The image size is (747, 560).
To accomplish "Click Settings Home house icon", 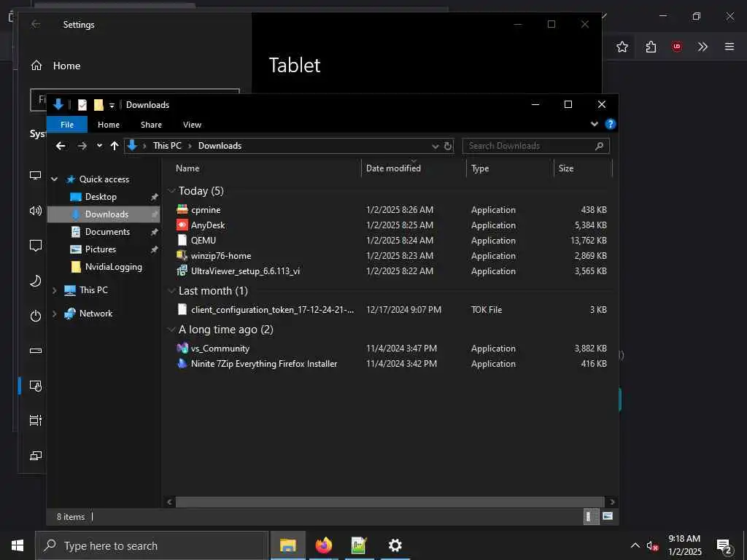I will 36,66.
